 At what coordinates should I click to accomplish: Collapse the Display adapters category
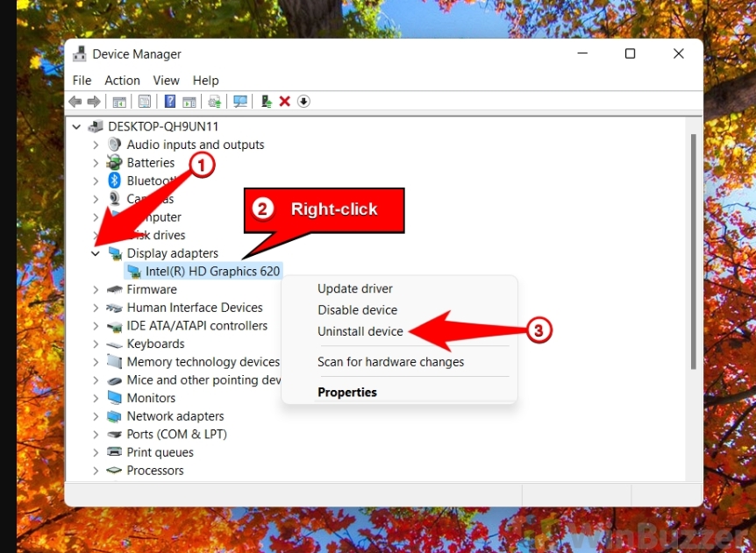pyautogui.click(x=96, y=253)
